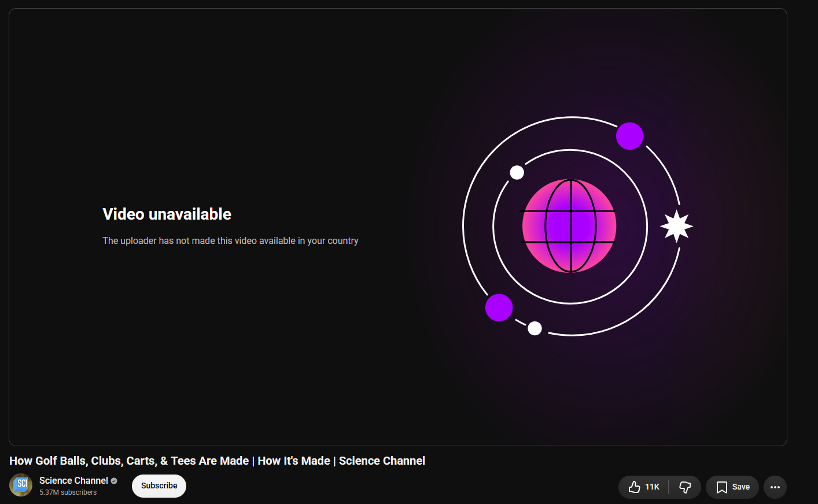Click the bookmark Save icon

coord(722,487)
